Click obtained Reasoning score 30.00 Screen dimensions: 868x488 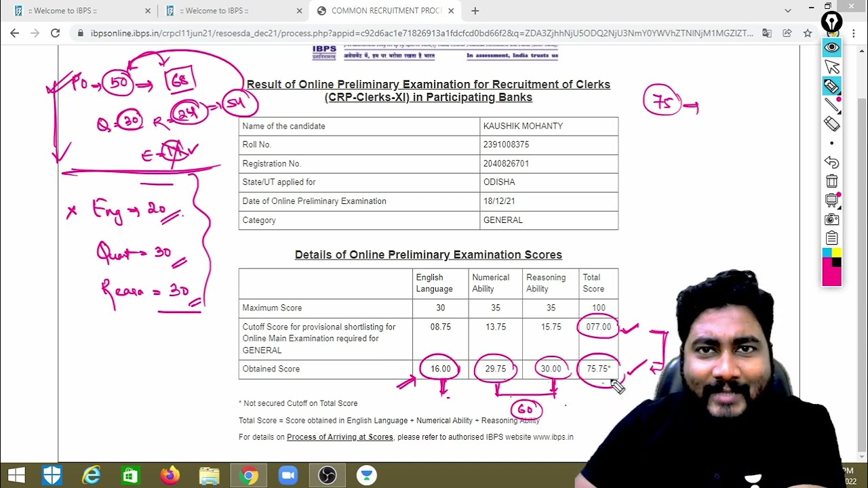[x=551, y=369]
